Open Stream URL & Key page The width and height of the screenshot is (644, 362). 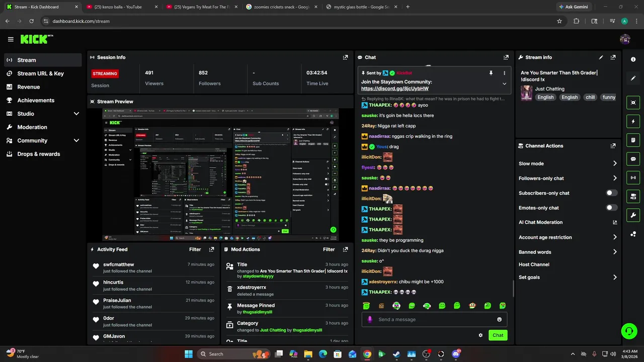[43, 73]
